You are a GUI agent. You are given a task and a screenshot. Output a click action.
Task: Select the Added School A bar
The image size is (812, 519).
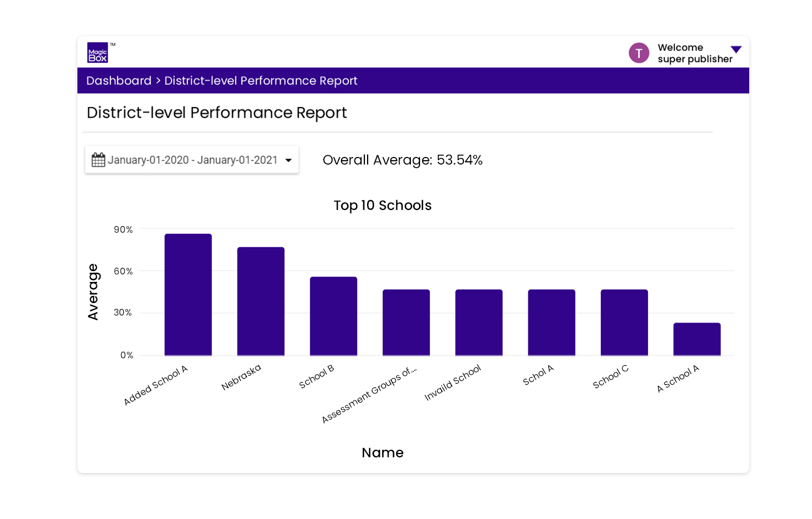[x=188, y=294]
